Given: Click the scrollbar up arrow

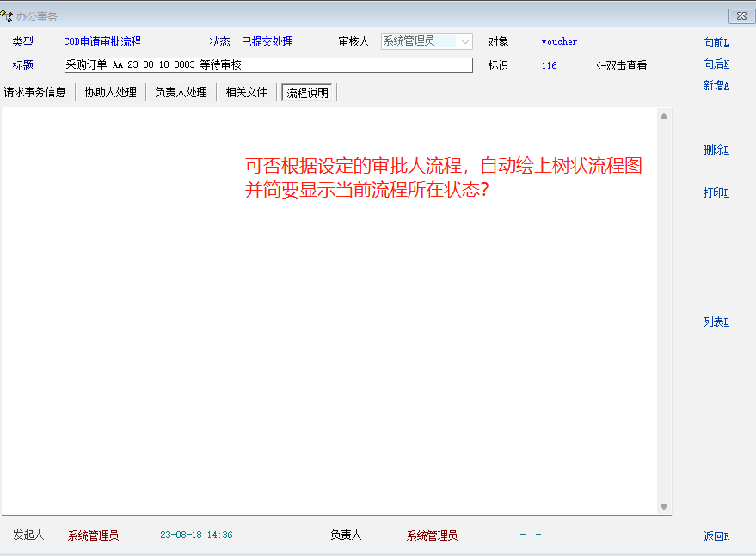Looking at the screenshot, I should click(664, 115).
